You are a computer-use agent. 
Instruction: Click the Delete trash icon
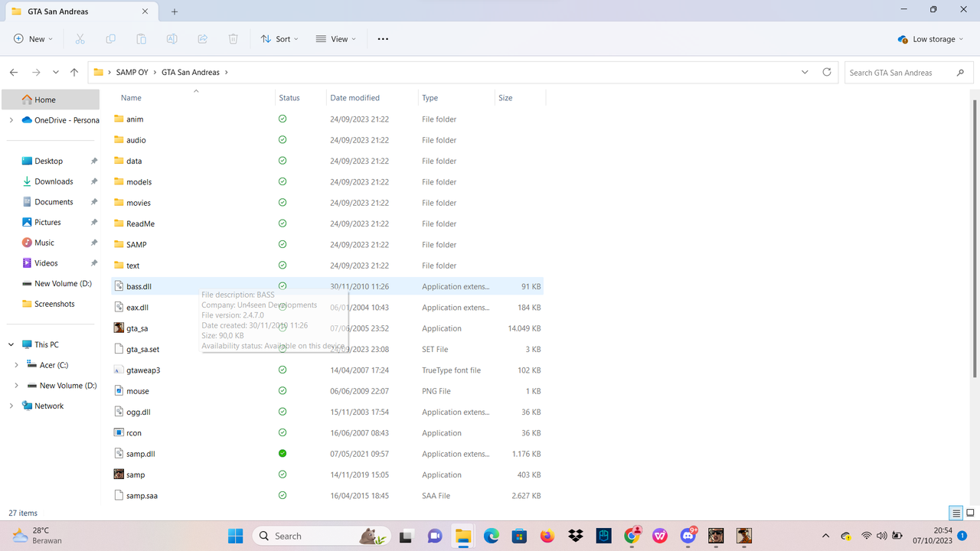[234, 39]
